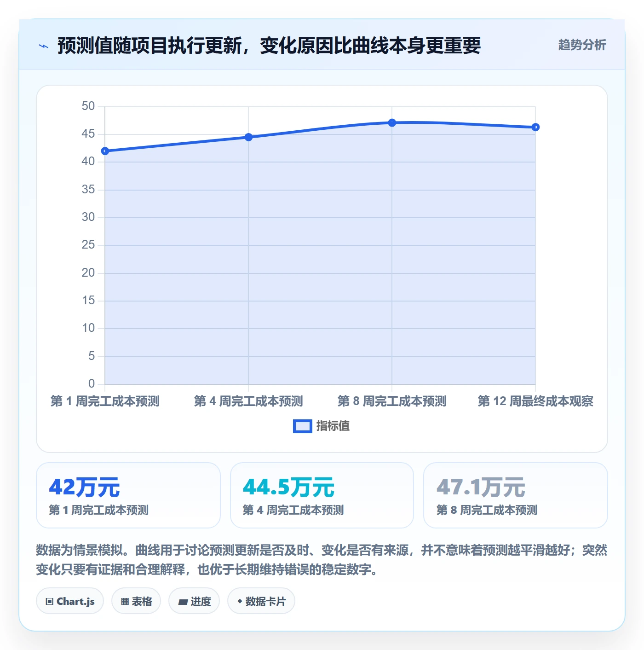Select the 第 8 周 data point on chart
This screenshot has width=644, height=650.
coord(392,123)
